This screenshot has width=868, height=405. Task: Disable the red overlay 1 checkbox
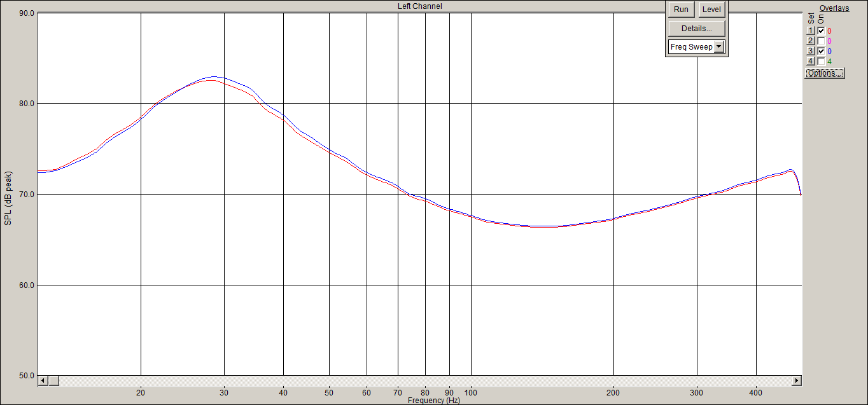tap(821, 31)
